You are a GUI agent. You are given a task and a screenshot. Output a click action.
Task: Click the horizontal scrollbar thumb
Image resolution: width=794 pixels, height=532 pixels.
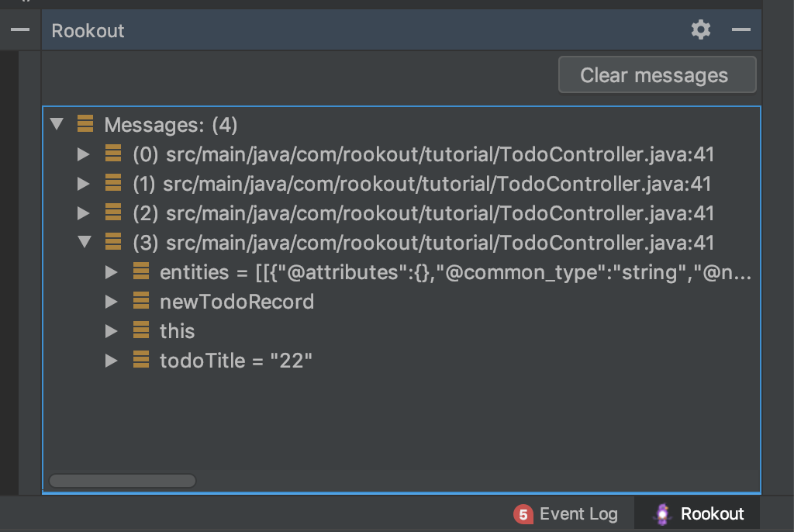click(x=123, y=480)
